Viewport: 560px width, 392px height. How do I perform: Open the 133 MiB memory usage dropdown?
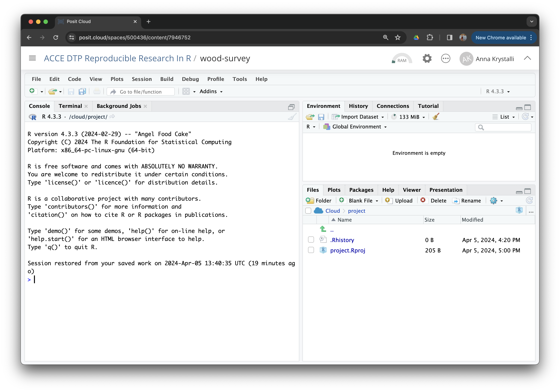tap(408, 117)
